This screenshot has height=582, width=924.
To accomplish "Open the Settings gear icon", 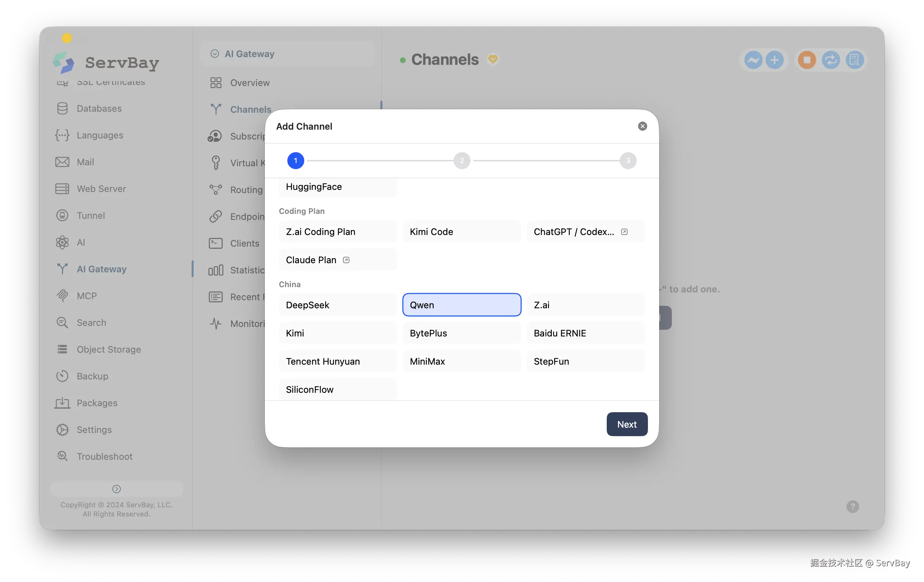I will tap(62, 429).
